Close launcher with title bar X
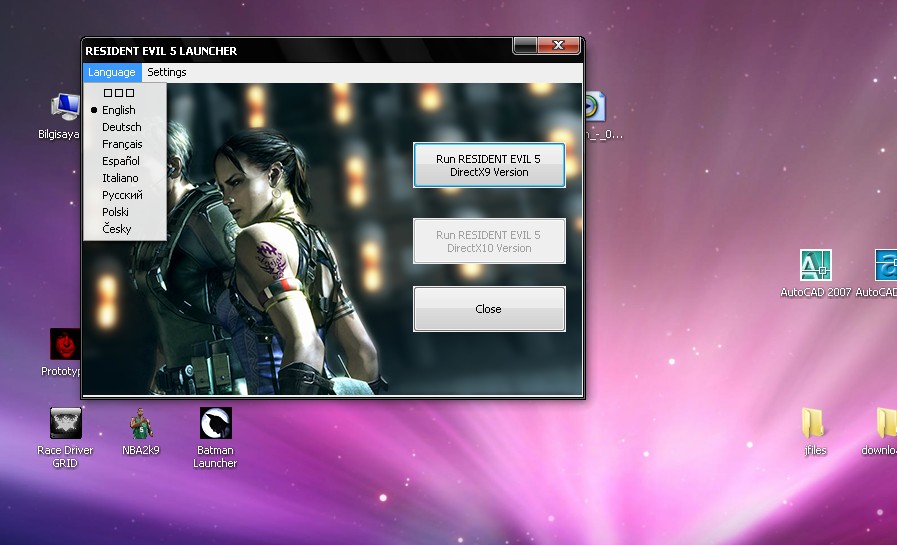The width and height of the screenshot is (897, 545). coord(559,45)
